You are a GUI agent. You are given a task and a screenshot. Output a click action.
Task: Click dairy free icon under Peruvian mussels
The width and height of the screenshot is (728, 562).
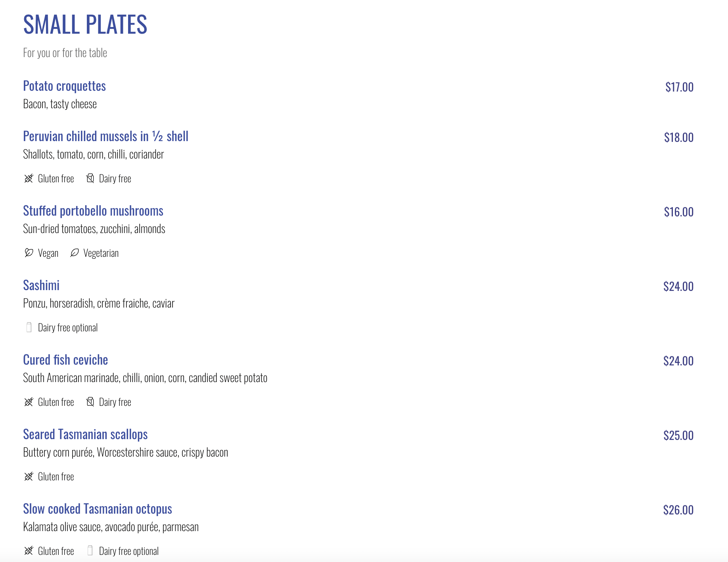click(90, 178)
